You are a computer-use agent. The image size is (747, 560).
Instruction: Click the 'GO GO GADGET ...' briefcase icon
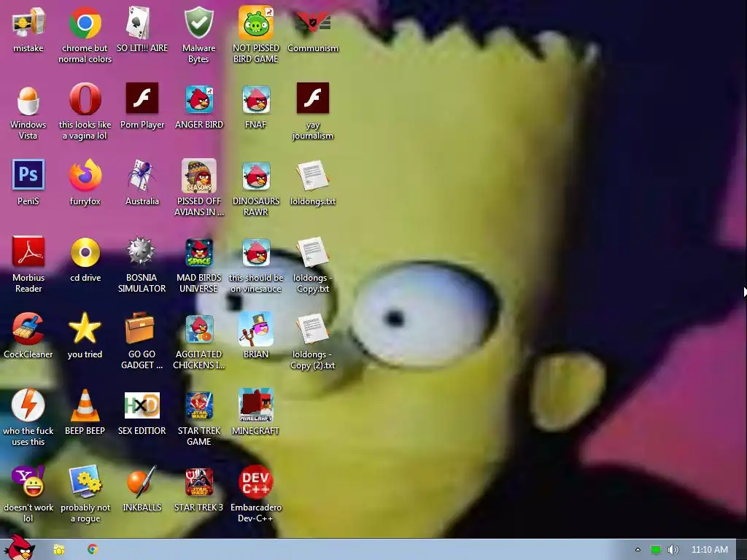click(x=139, y=327)
